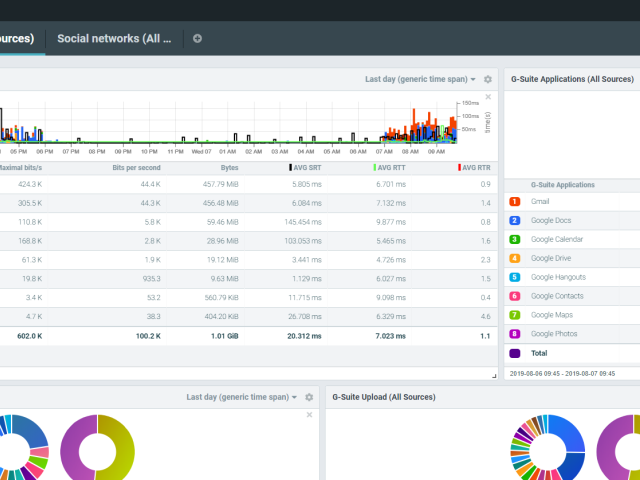Add a new dashboard tab with plus icon

coord(197,39)
